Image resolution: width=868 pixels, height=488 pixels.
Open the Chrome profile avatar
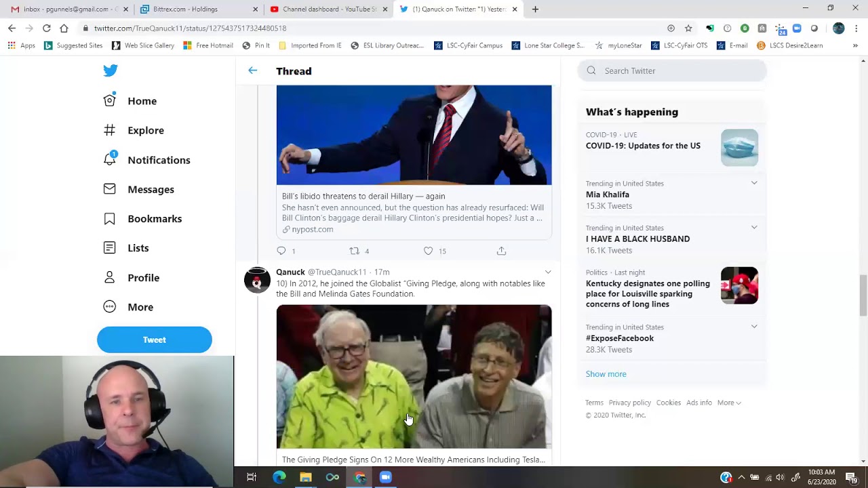tap(838, 28)
